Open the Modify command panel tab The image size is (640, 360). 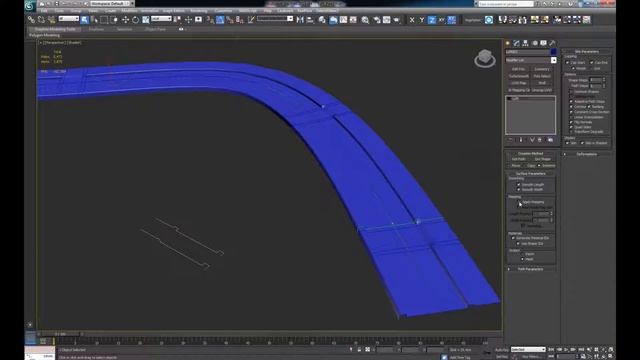click(x=516, y=43)
